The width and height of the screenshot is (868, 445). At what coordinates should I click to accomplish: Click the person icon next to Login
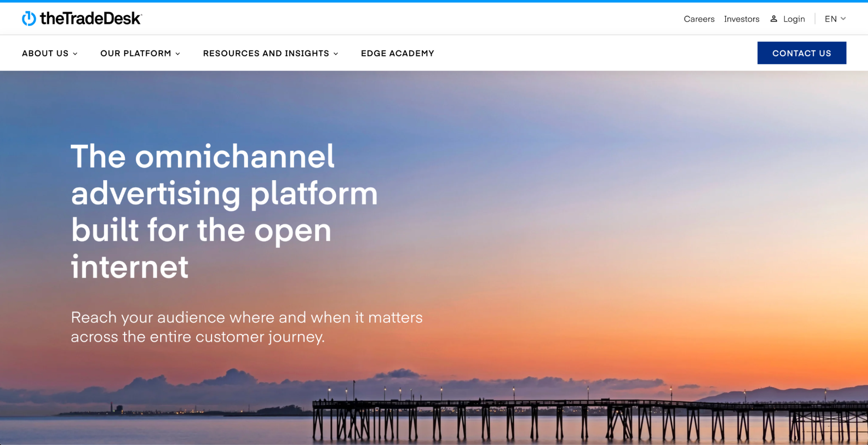click(x=774, y=18)
